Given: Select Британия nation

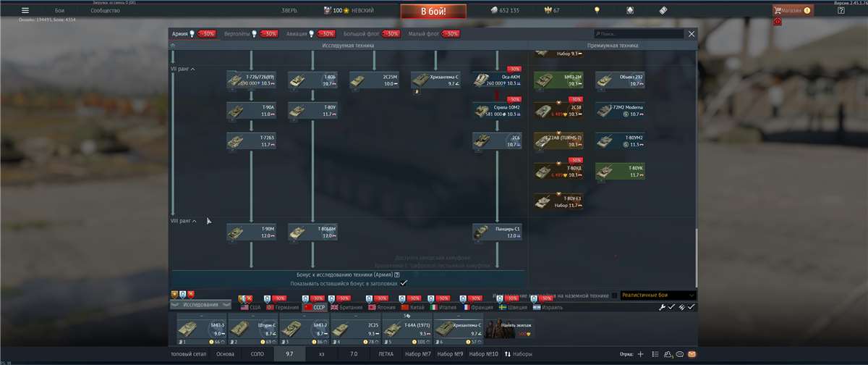Looking at the screenshot, I should pos(346,307).
